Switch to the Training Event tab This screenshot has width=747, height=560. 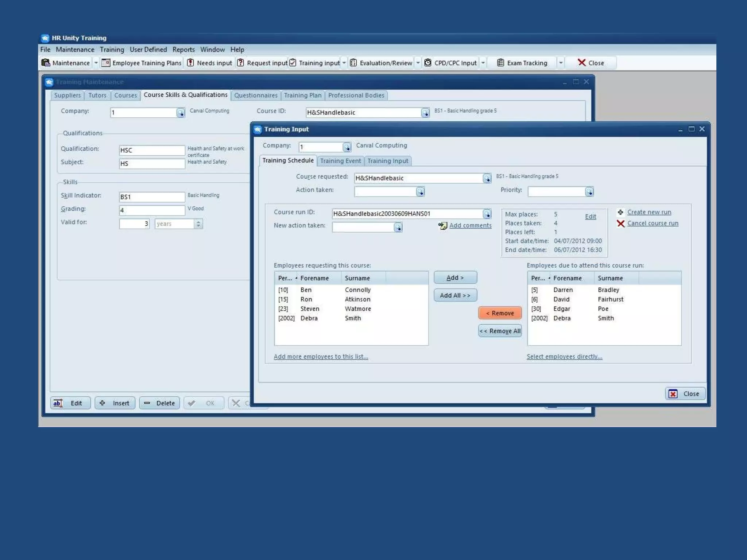[x=340, y=161]
